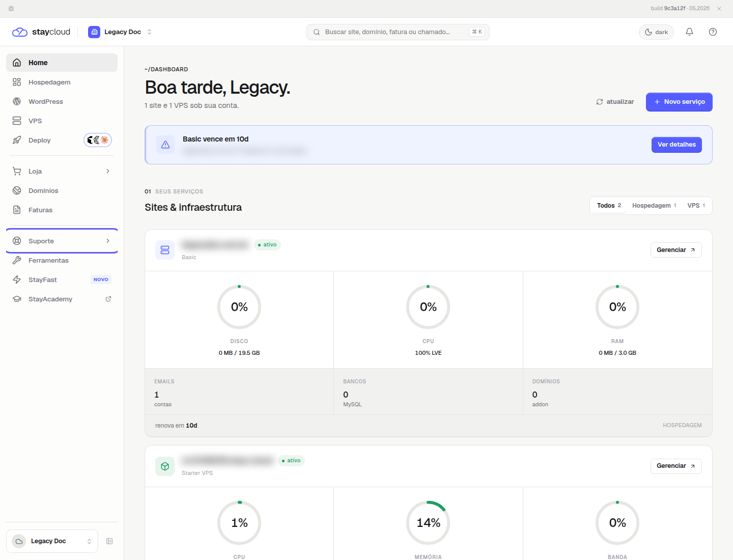This screenshot has height=560, width=733.
Task: Open the notifications bell
Action: 689,32
